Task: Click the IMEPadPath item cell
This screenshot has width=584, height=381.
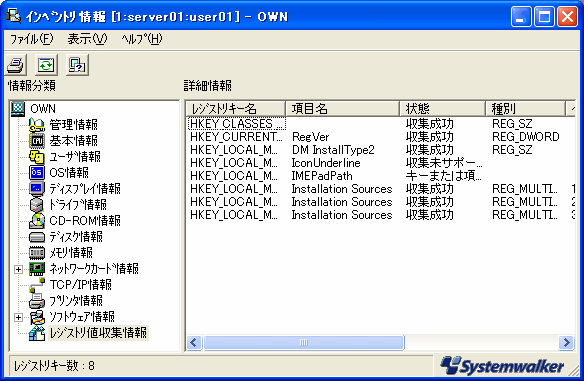Action: click(x=322, y=176)
